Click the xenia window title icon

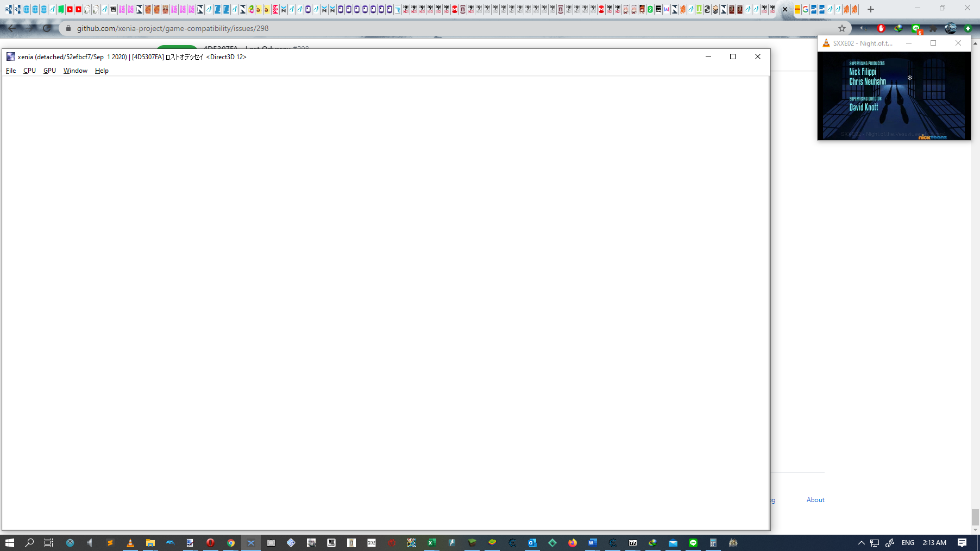coord(10,57)
